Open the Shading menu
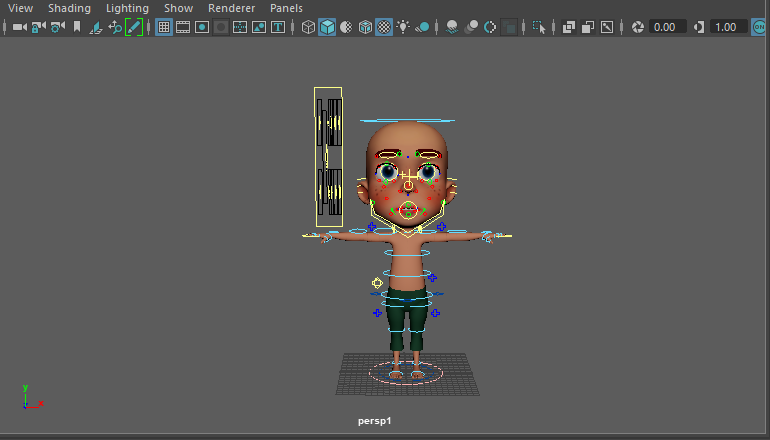The width and height of the screenshot is (770, 440). coord(69,8)
